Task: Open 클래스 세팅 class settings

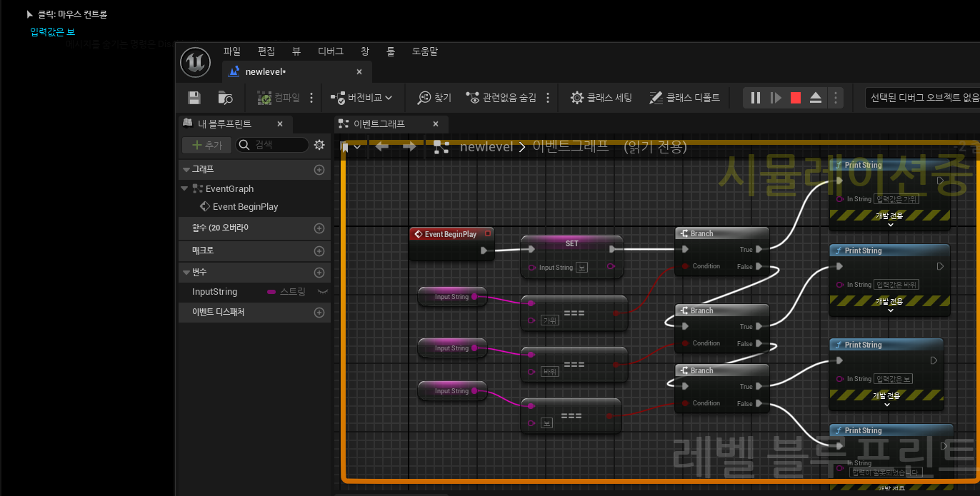Action: (x=601, y=98)
